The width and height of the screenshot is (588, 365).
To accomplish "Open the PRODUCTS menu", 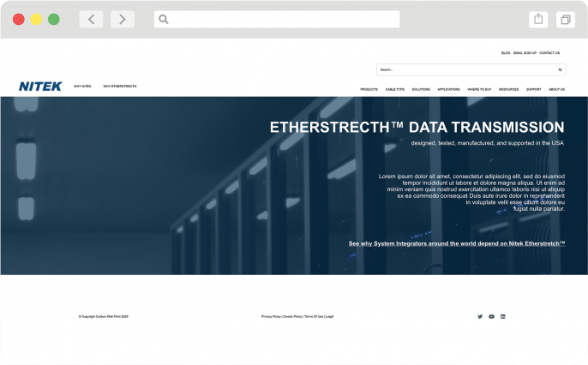I will (369, 90).
